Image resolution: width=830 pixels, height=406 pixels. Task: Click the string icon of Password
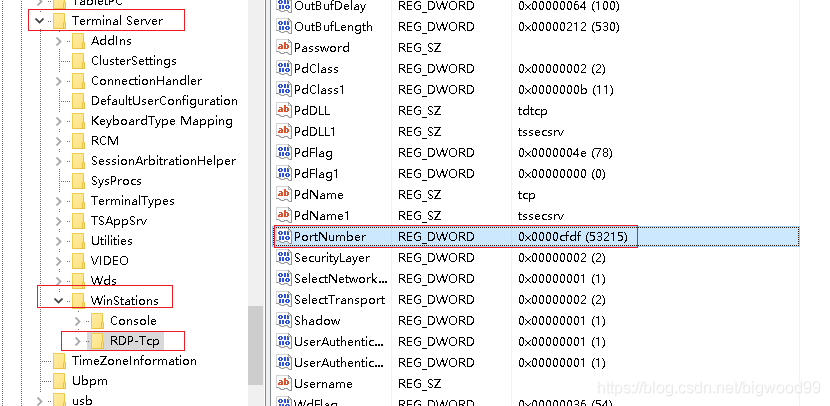pyautogui.click(x=284, y=47)
